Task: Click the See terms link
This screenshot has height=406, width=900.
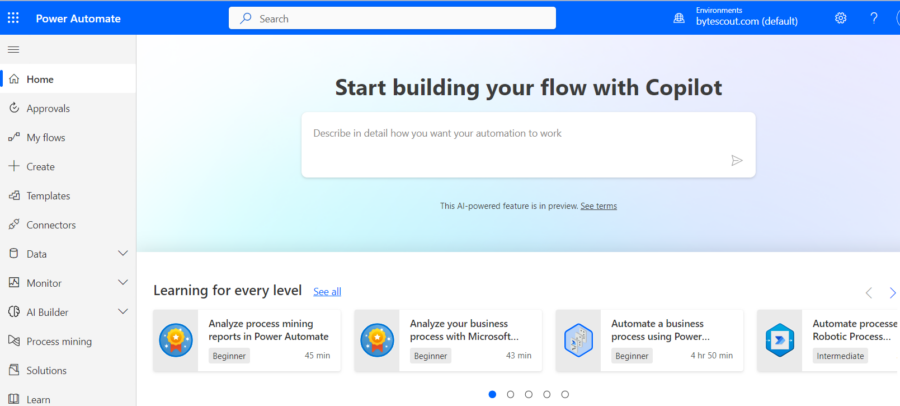Action: click(x=599, y=206)
